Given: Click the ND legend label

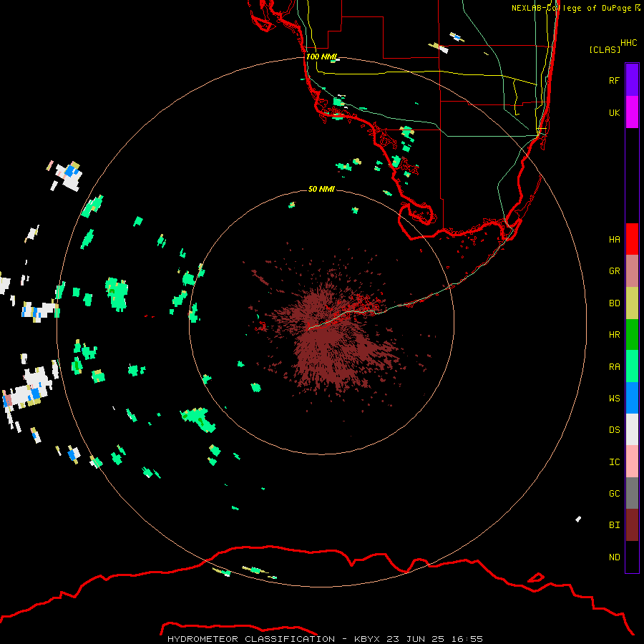Looking at the screenshot, I should [614, 557].
